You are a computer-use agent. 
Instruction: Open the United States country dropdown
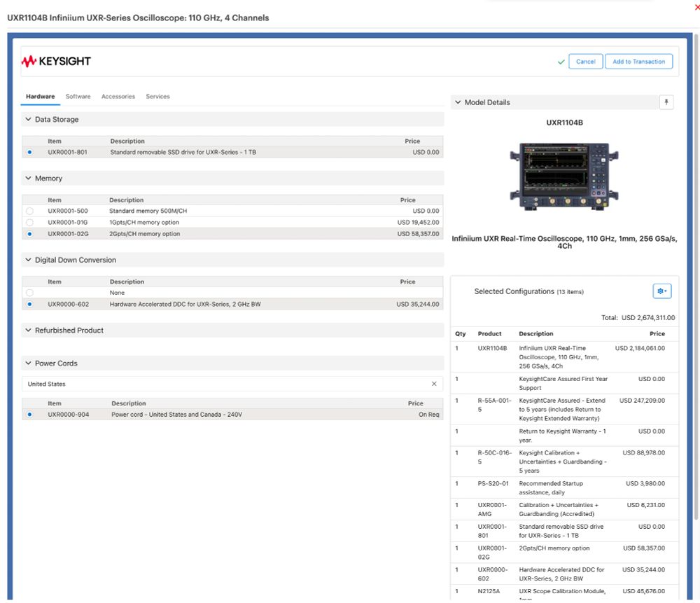[232, 384]
